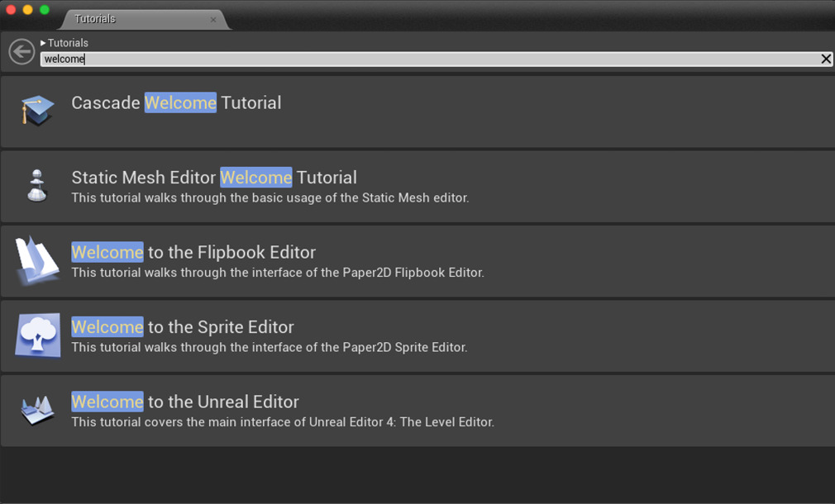The height and width of the screenshot is (504, 835).
Task: Click the clear search X icon
Action: (x=826, y=59)
